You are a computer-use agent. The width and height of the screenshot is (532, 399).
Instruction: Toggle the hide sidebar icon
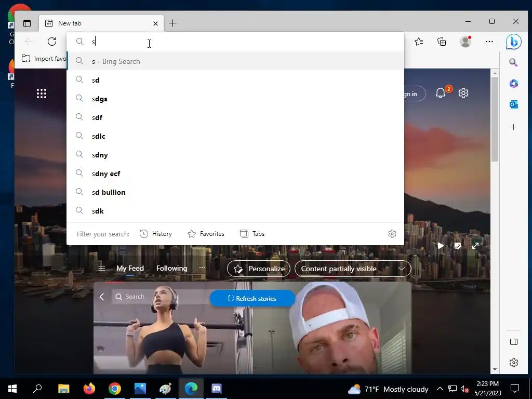pos(514,342)
